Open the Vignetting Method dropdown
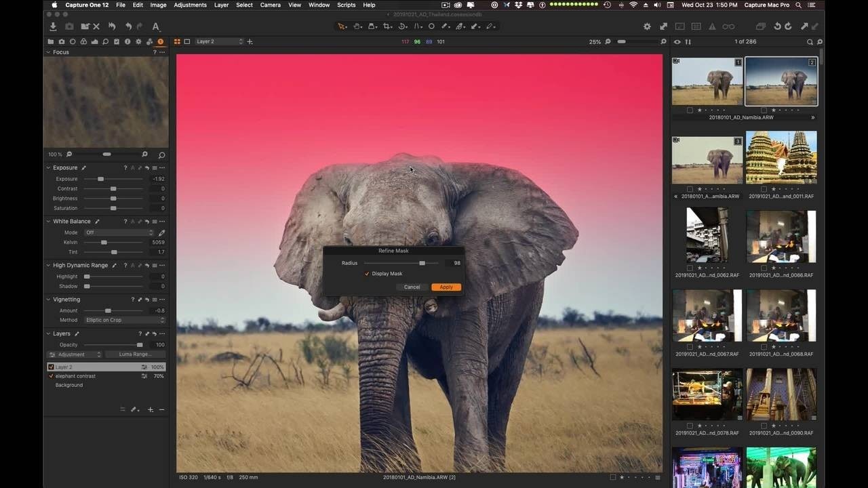Viewport: 868px width, 488px height. 125,320
